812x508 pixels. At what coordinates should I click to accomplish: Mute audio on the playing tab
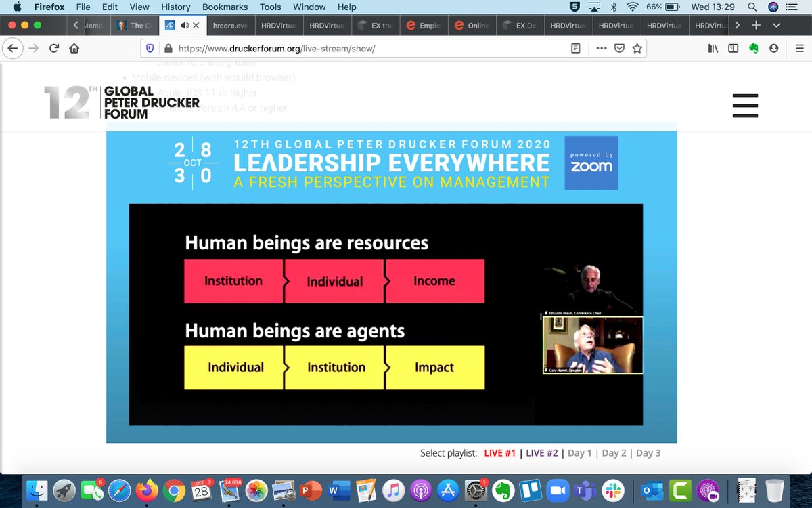point(183,26)
